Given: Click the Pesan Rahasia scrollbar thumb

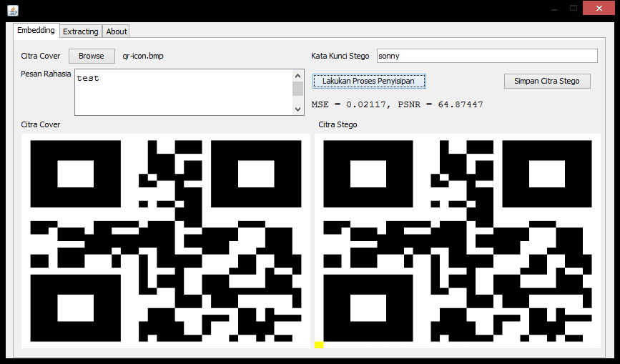Looking at the screenshot, I should coord(298,89).
